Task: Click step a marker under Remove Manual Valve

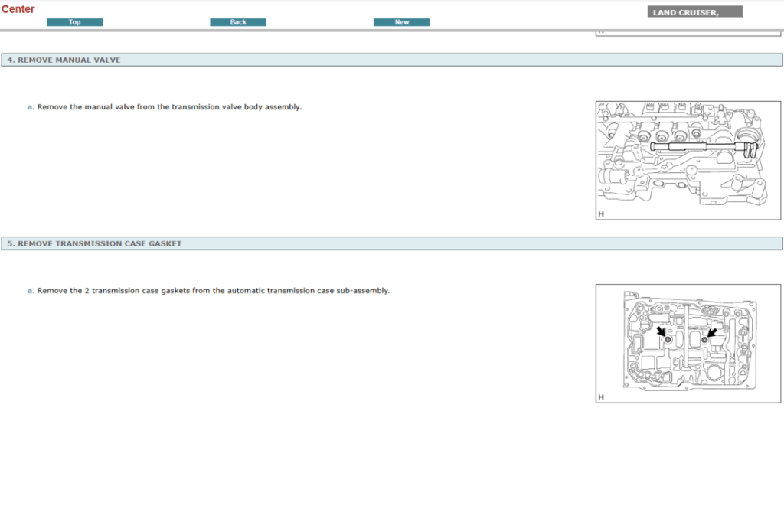Action: coord(31,107)
